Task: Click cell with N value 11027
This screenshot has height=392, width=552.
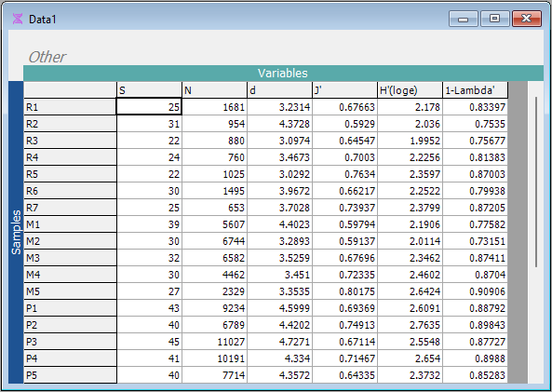Action: pos(214,342)
